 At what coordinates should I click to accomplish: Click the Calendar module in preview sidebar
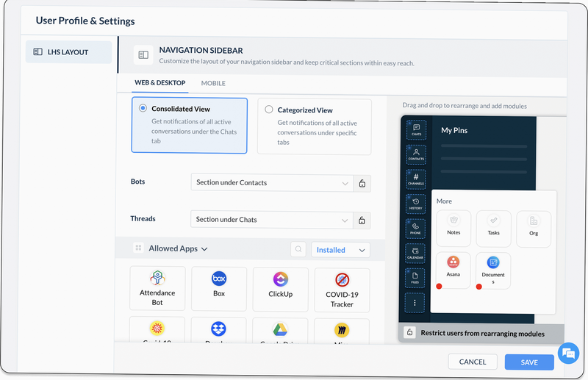(x=415, y=254)
